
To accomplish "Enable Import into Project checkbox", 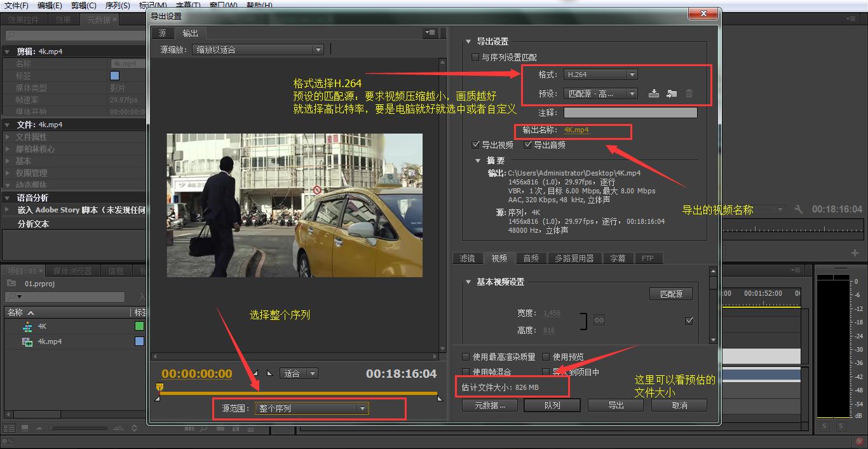I will coord(546,372).
